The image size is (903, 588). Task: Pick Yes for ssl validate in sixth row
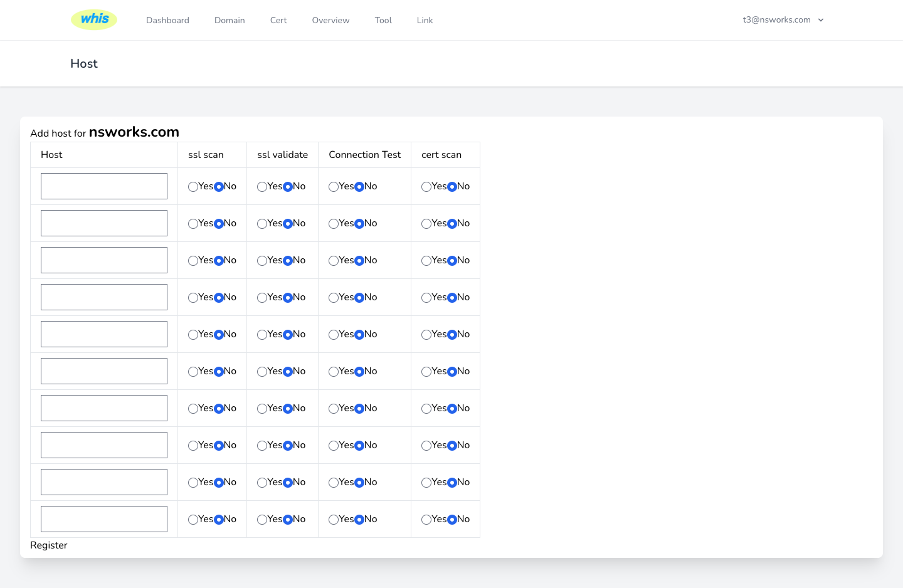(262, 372)
